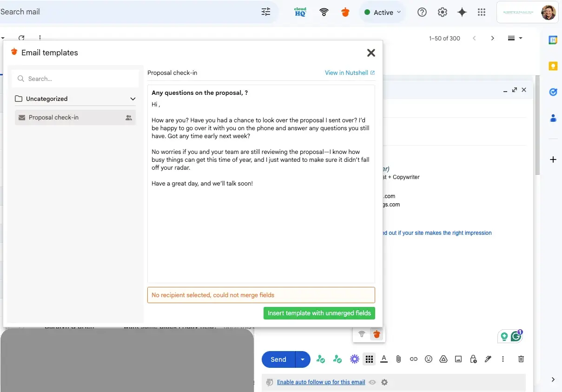Screen dimensions: 562x392
Task: Toggle confidential mode lock icon
Action: (x=473, y=359)
